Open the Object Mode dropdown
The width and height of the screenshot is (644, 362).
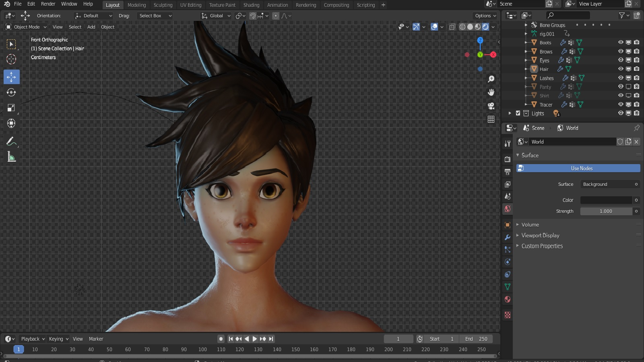pos(26,27)
